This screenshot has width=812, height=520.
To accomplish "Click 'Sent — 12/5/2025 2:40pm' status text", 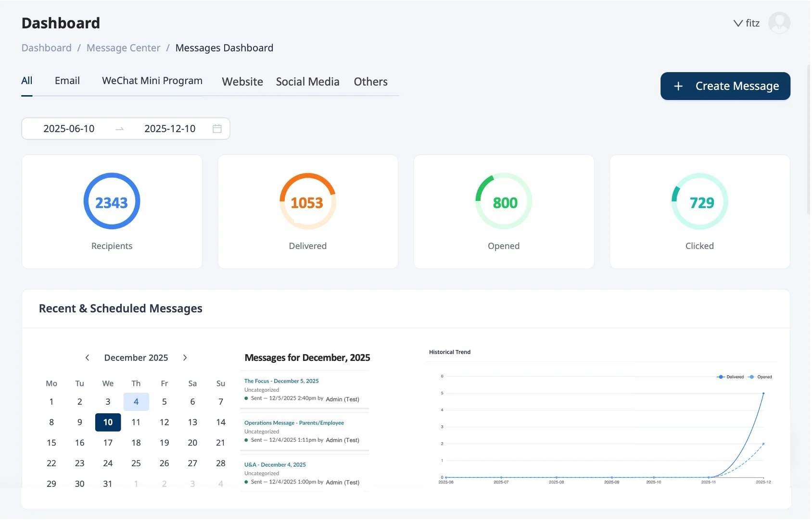I will tap(283, 398).
